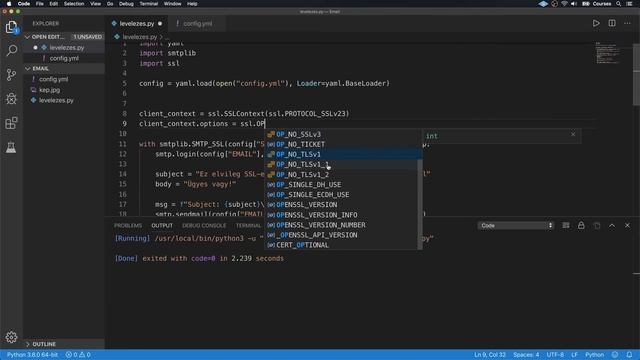The image size is (640, 360).
Task: Click the volume icon in menu bar
Action: tap(574, 4)
